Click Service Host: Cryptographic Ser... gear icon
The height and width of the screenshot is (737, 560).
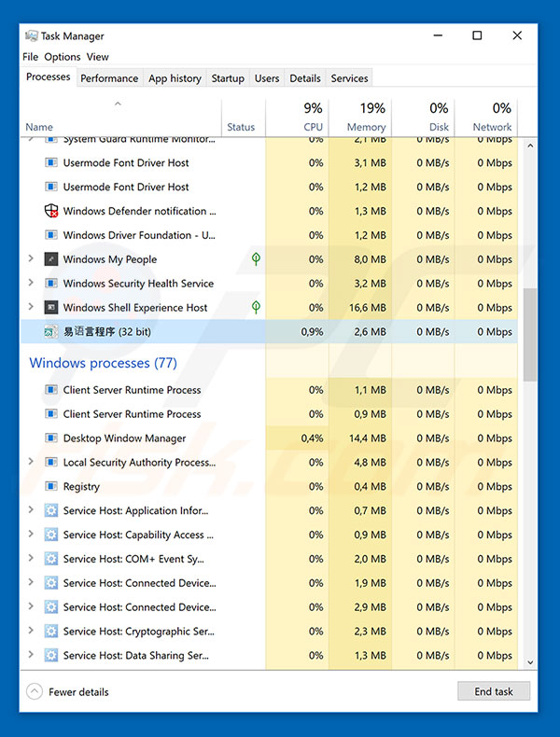point(50,632)
